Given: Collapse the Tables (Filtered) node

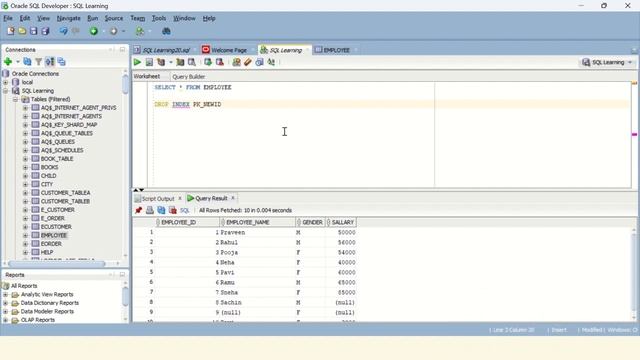Looking at the screenshot, I should 15,99.
